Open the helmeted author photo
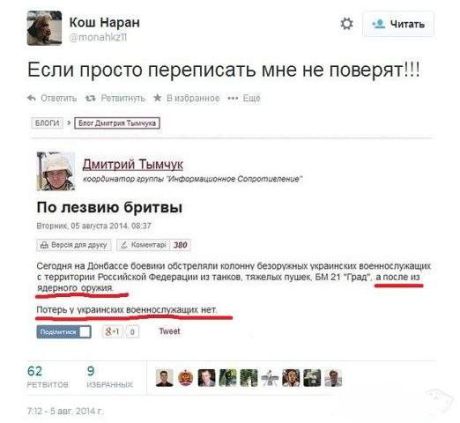The height and width of the screenshot is (423, 460). (x=56, y=171)
